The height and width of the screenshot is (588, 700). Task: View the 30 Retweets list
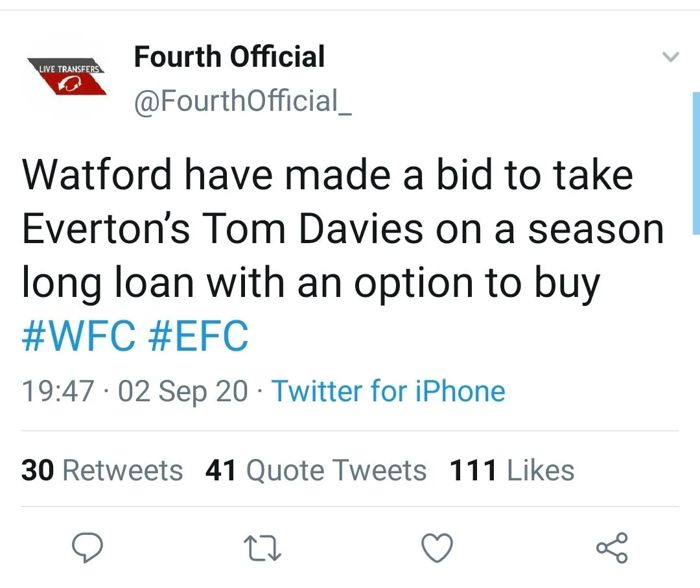coord(102,470)
